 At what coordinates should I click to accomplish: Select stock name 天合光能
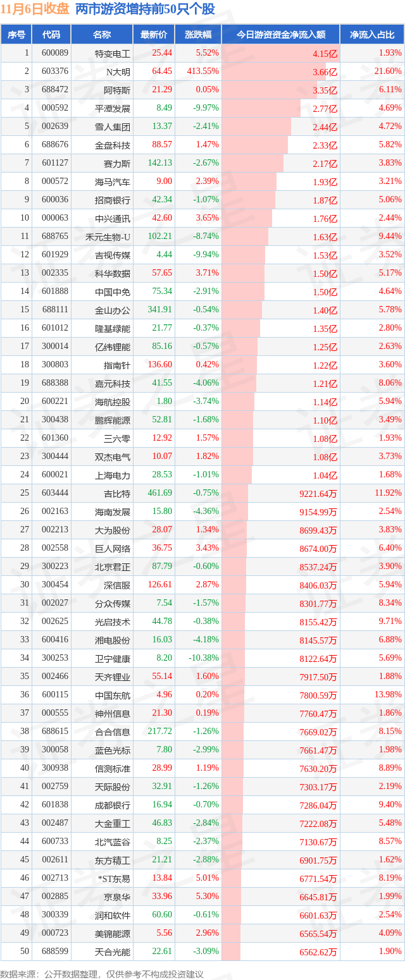[x=113, y=952]
